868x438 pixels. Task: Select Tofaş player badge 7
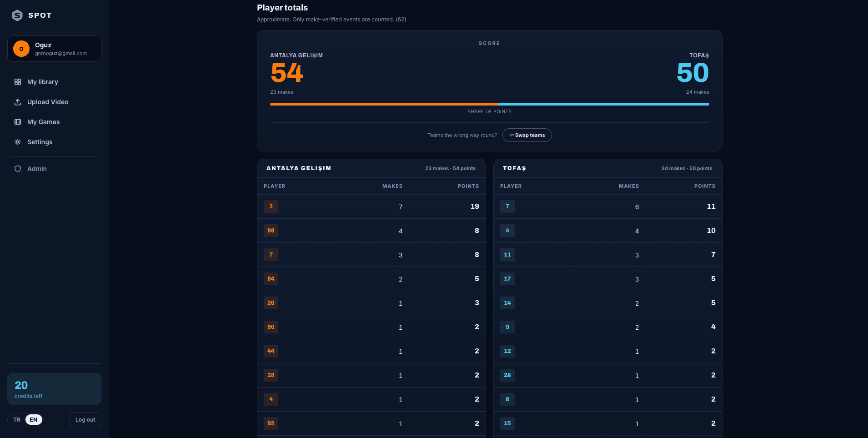pyautogui.click(x=507, y=206)
